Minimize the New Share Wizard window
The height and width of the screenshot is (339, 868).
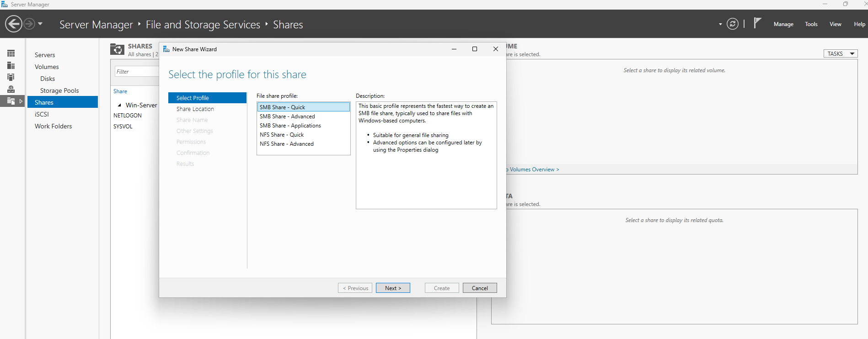[x=454, y=49]
